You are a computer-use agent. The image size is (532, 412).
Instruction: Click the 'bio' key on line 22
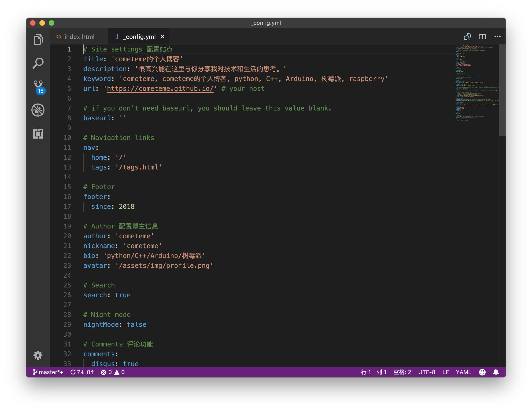[x=89, y=256]
